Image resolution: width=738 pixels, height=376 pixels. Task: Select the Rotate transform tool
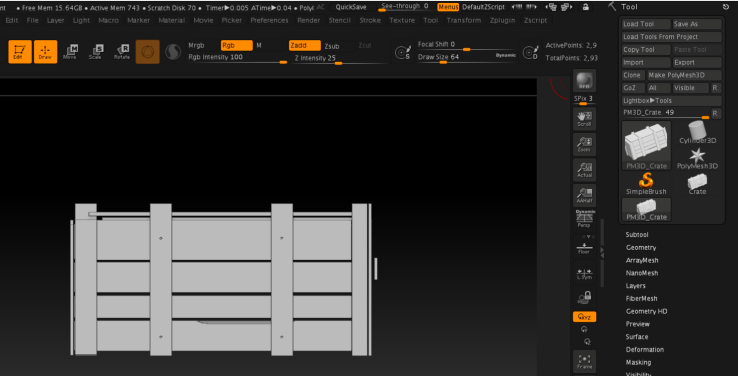pos(122,52)
